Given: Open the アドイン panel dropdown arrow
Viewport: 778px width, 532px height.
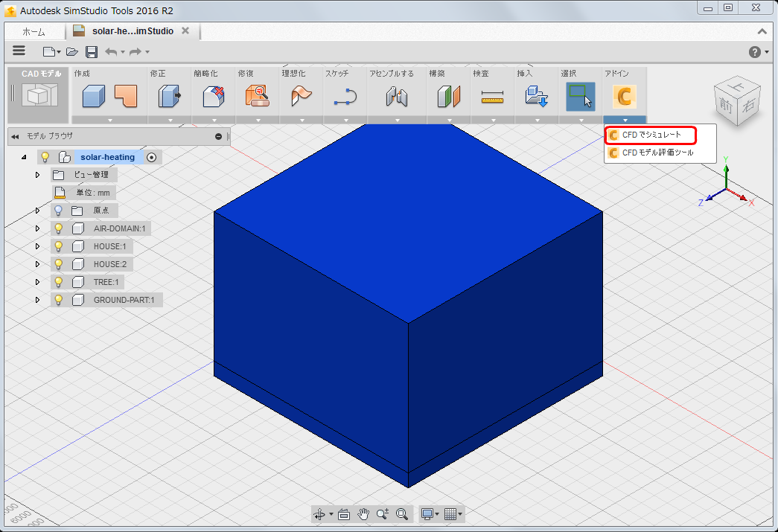Looking at the screenshot, I should (625, 120).
